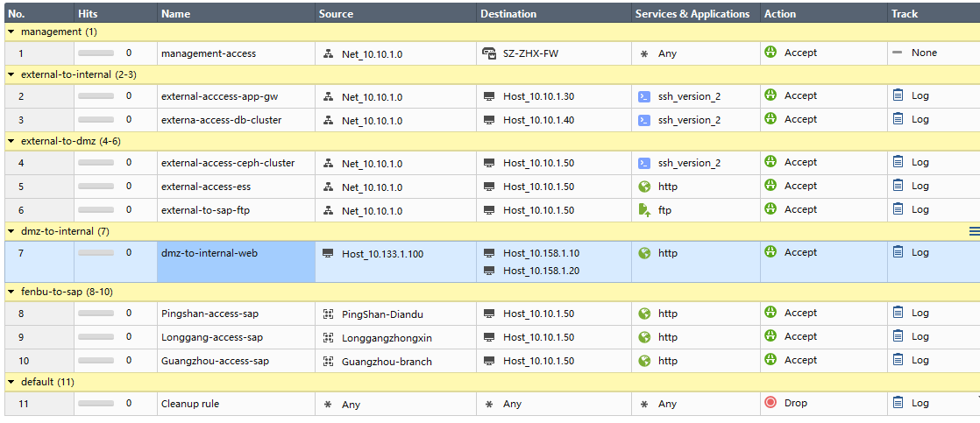The height and width of the screenshot is (423, 980).
Task: Click group icon beside Longgangzhongxin
Action: click(x=328, y=337)
